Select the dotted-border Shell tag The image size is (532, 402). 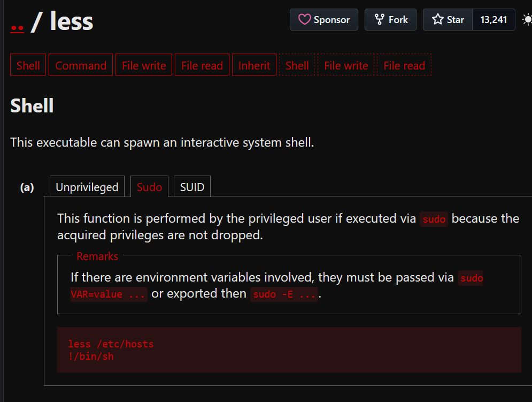tap(297, 65)
